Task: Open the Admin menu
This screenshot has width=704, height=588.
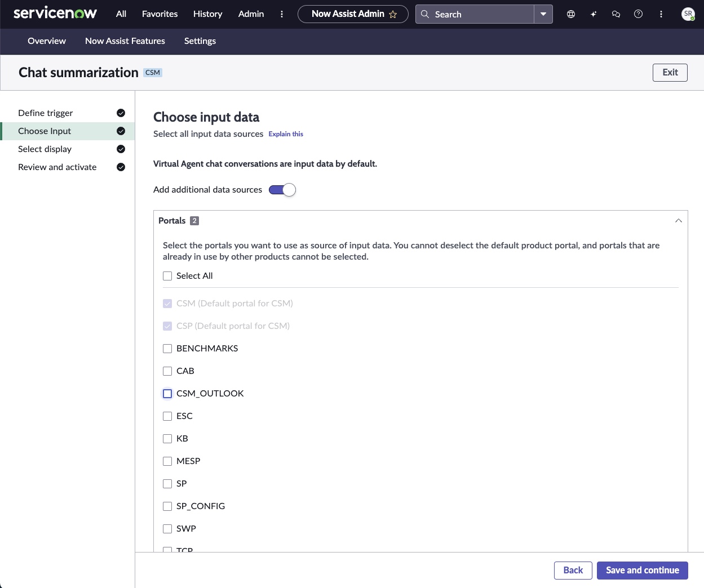Action: tap(251, 14)
